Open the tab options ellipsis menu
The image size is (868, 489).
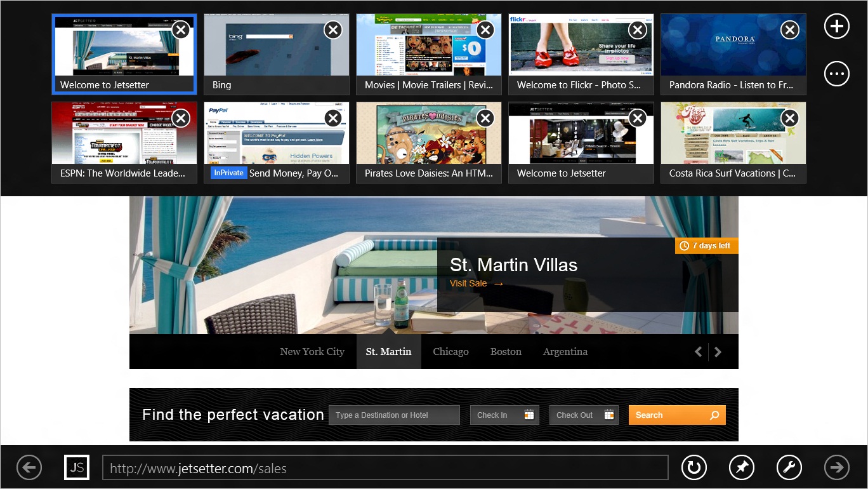point(836,74)
